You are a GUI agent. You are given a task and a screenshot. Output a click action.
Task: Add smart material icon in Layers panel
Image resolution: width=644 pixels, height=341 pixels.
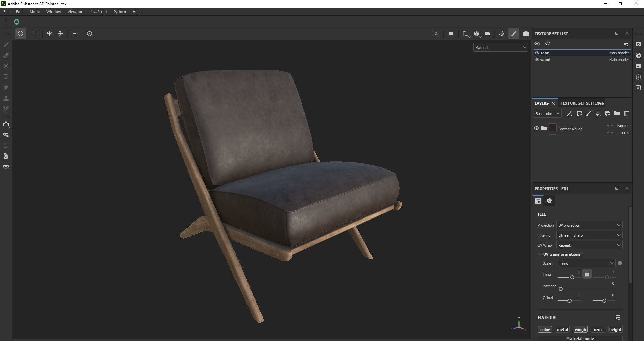[x=607, y=114]
